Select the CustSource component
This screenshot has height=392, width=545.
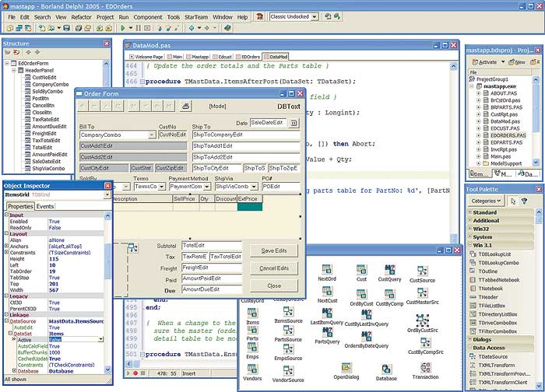tap(422, 271)
